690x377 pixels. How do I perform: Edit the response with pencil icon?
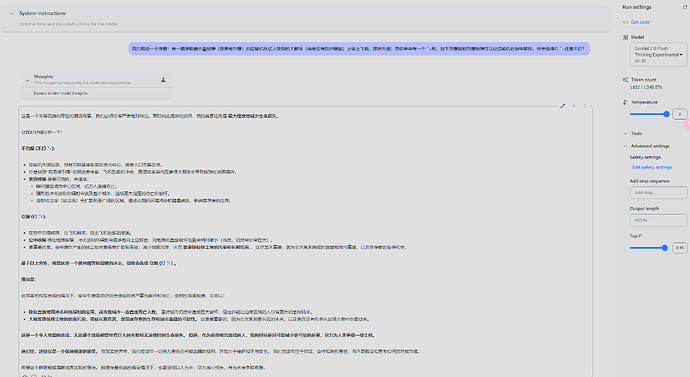coord(562,106)
